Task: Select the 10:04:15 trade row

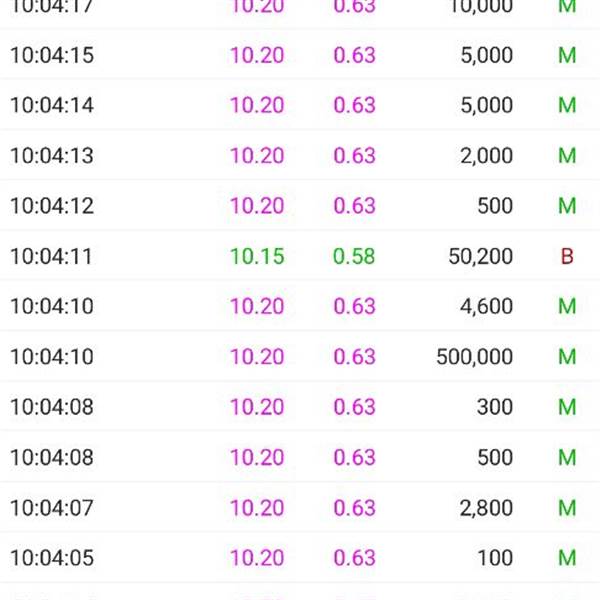Action: pos(300,55)
